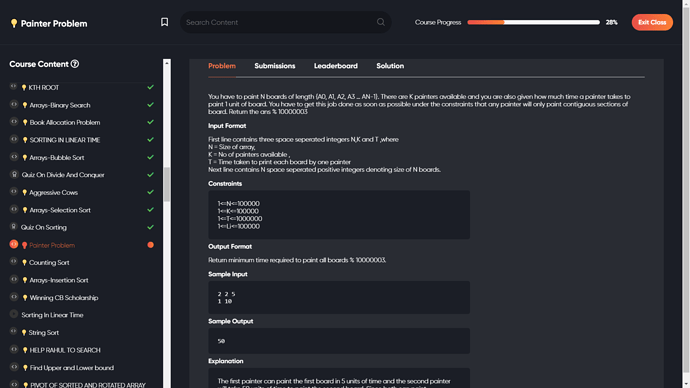This screenshot has width=690, height=388.
Task: Click the green checkmark on Aggressive Cows row
Action: click(150, 192)
